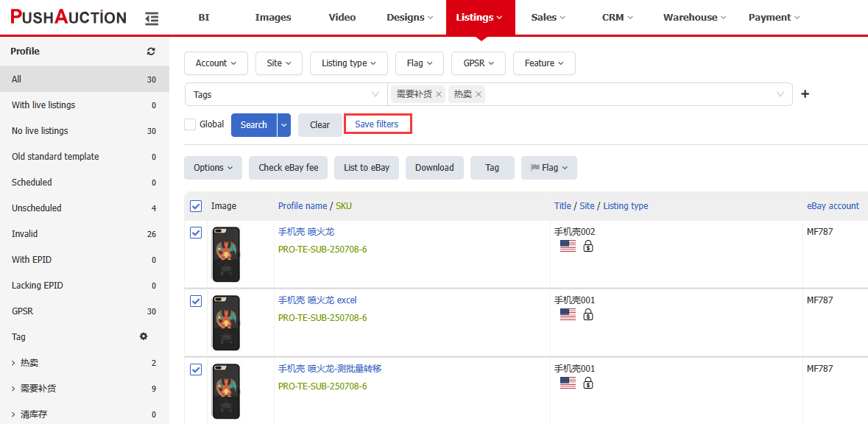Click the US flag icon for 手机壳002

click(x=568, y=247)
